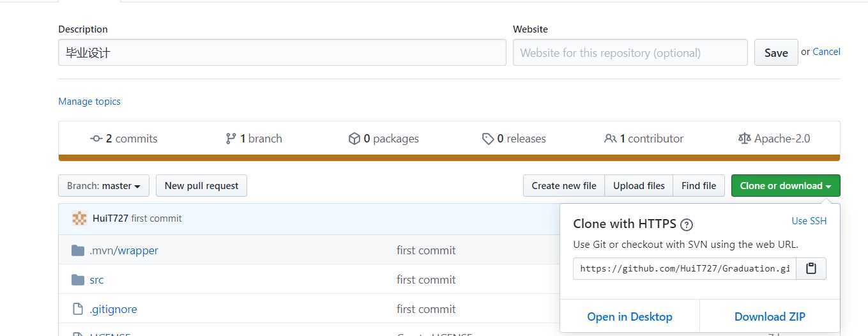Screen dimensions: 868x336
Task: Open HuiT727 user profile link
Action: (x=110, y=218)
